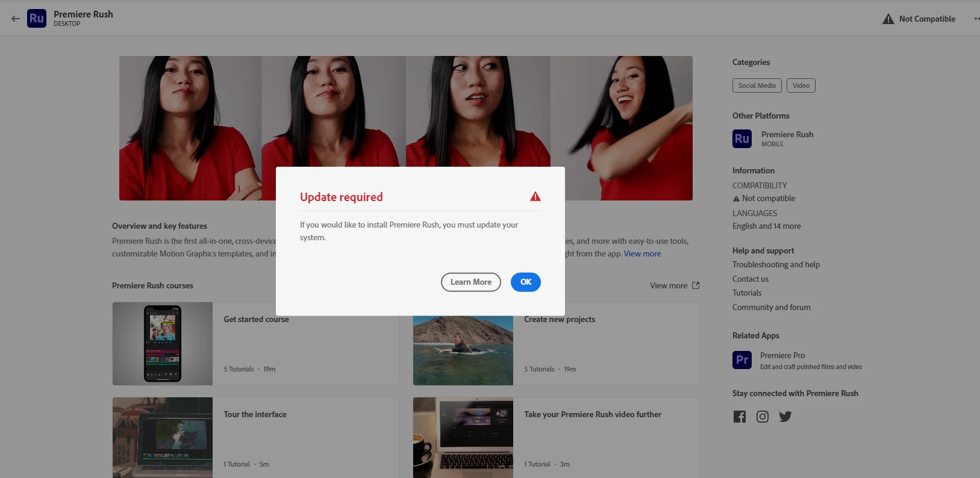Open Premiere Pro related app title
The width and height of the screenshot is (980, 478).
click(x=782, y=356)
